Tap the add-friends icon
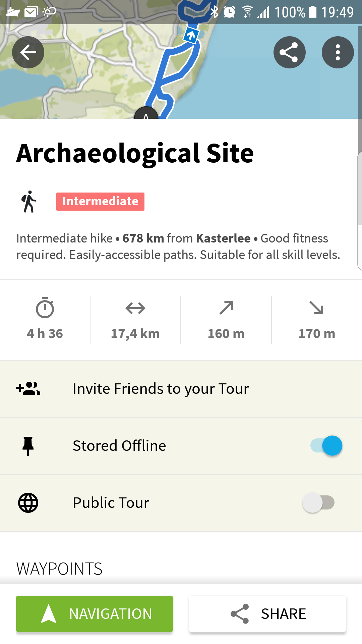The image size is (362, 644). [x=28, y=389]
